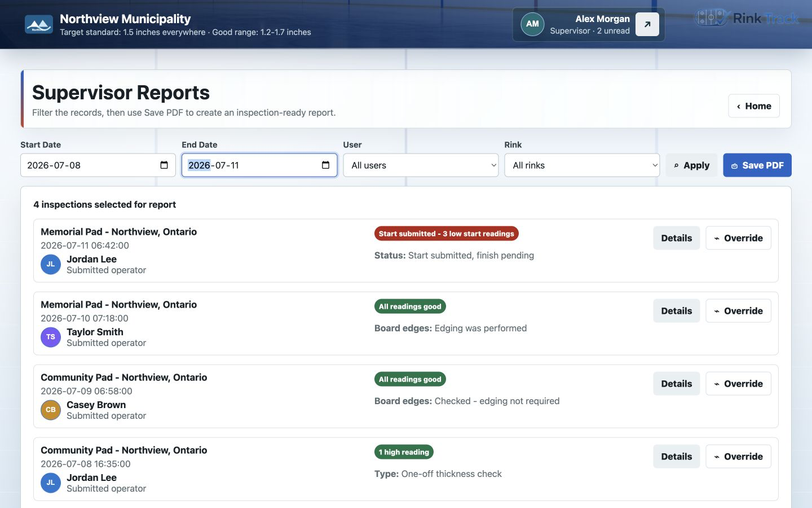
Task: Apply the selected filters
Action: point(691,165)
